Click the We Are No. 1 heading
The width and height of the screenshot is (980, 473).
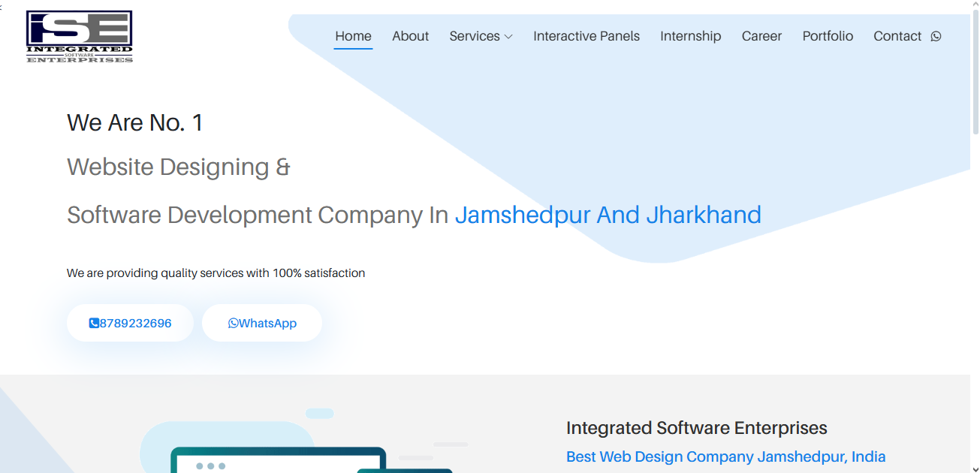pyautogui.click(x=135, y=122)
